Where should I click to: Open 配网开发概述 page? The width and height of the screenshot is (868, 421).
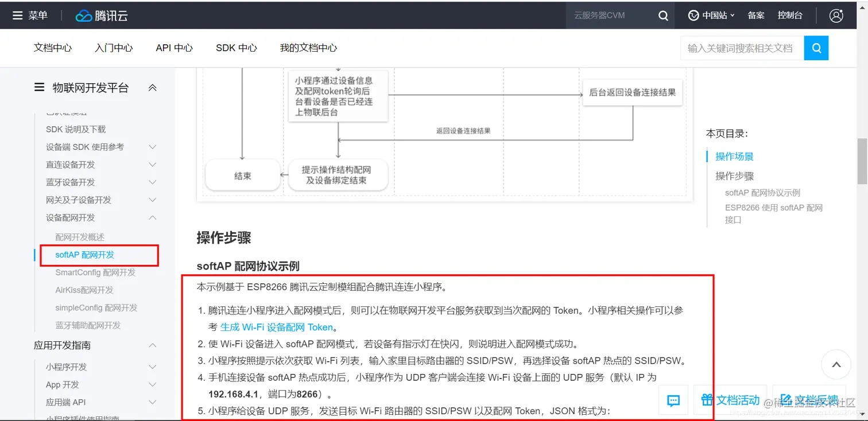[80, 237]
